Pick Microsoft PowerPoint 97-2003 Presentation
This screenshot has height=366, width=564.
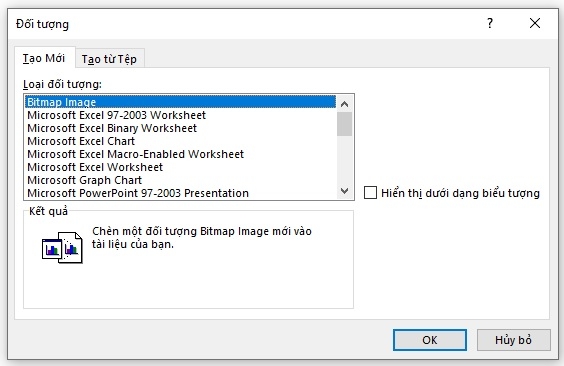pos(180,193)
